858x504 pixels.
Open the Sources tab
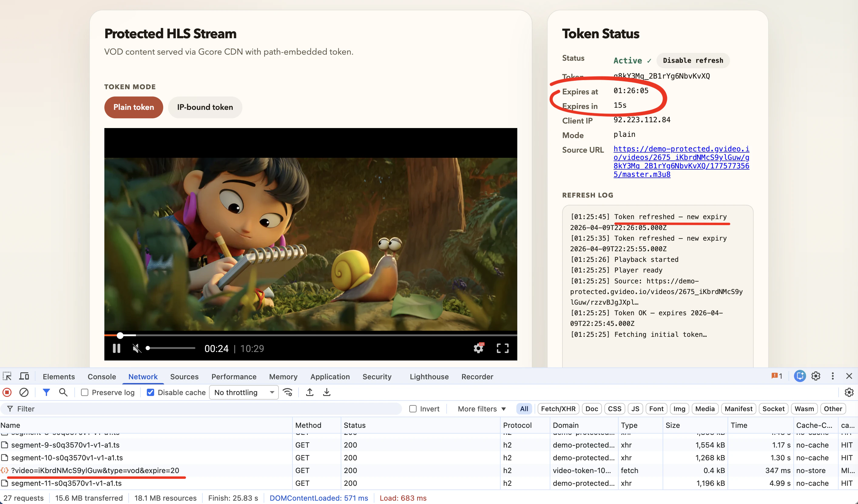tap(184, 377)
